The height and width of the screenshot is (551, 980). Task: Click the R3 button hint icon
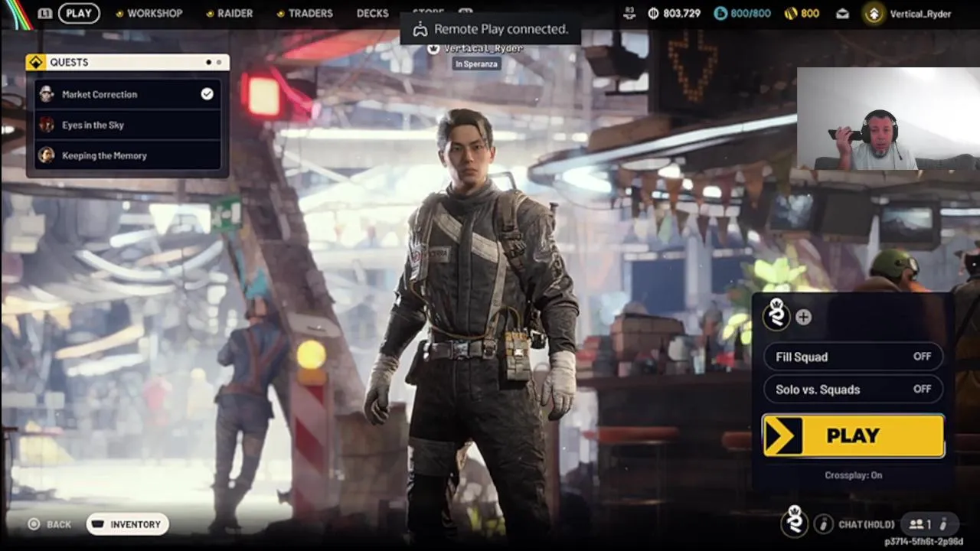[x=629, y=12]
